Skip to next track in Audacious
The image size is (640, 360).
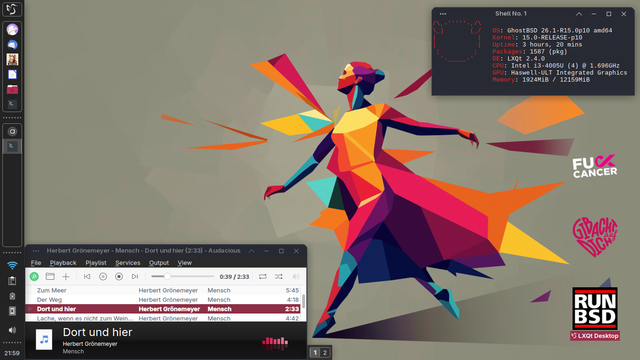(x=135, y=276)
